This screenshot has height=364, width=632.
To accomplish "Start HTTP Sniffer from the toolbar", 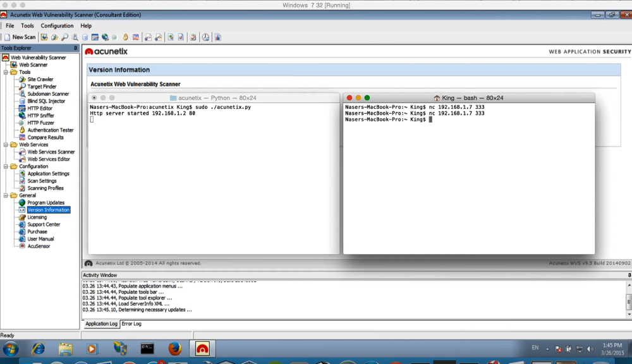I will point(105,37).
